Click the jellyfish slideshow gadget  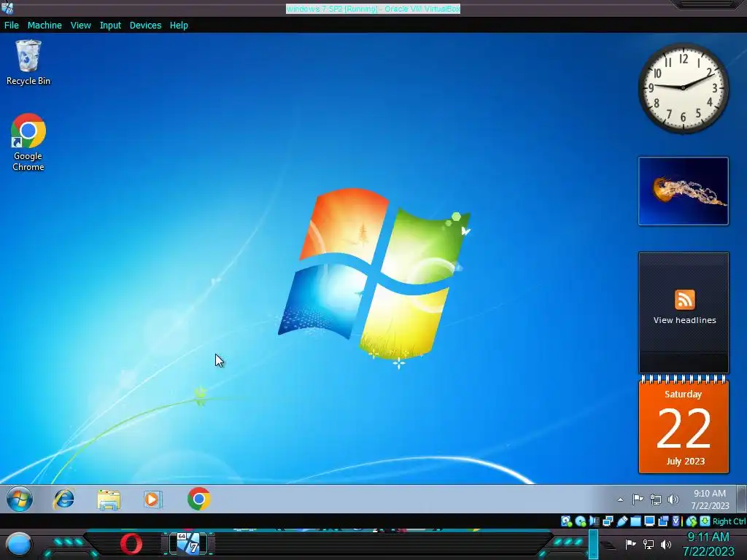683,191
